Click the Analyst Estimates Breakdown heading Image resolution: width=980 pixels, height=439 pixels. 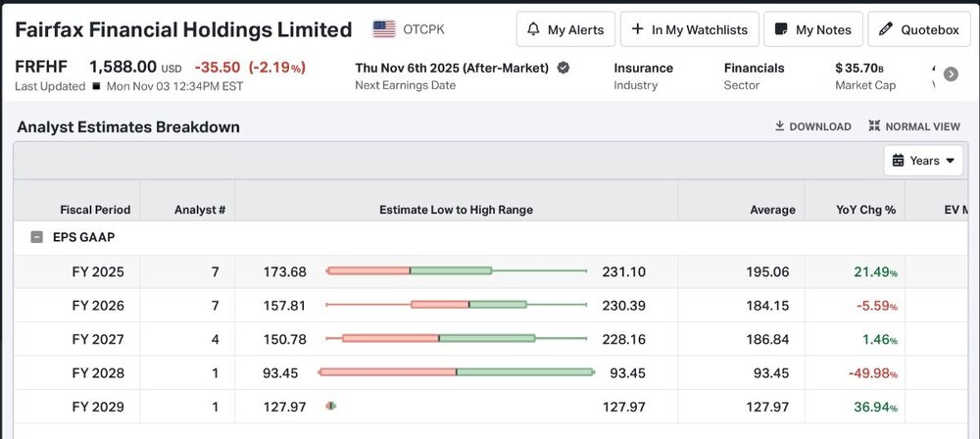(x=128, y=127)
